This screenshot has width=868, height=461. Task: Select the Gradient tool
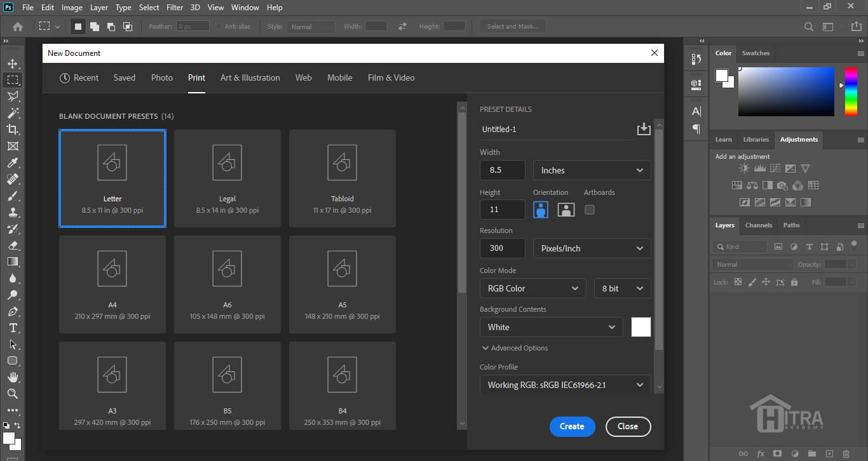(12, 262)
